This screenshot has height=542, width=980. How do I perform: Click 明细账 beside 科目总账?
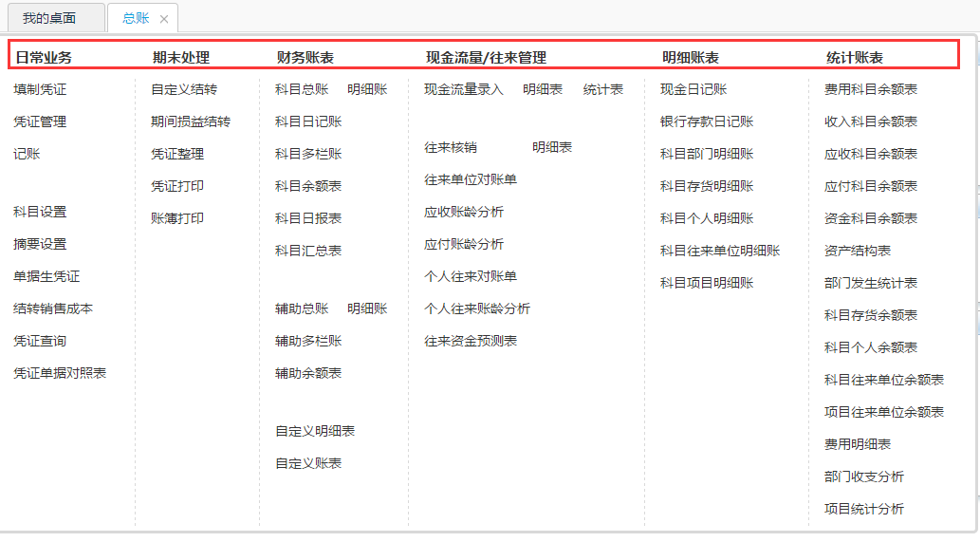(x=367, y=89)
